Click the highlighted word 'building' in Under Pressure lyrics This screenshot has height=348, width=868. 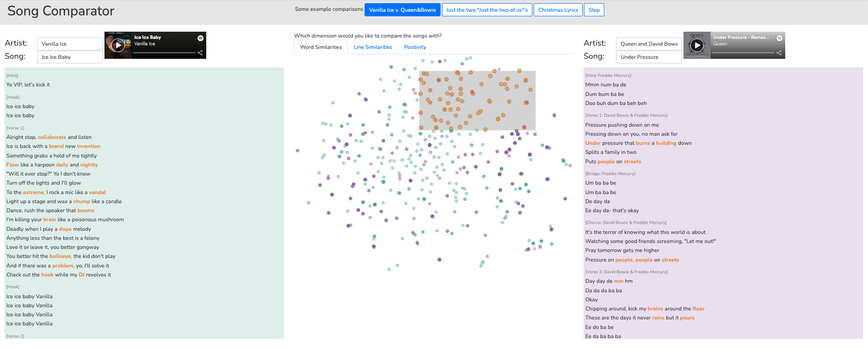pyautogui.click(x=666, y=143)
